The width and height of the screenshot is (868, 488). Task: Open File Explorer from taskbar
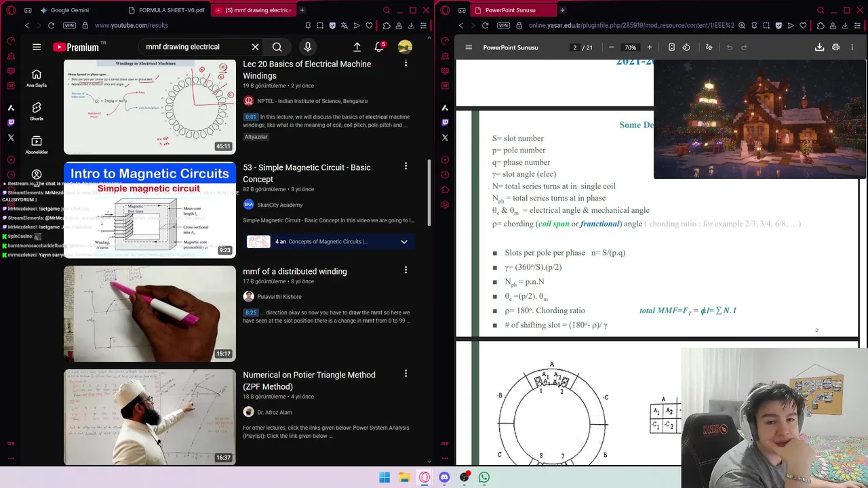point(404,477)
